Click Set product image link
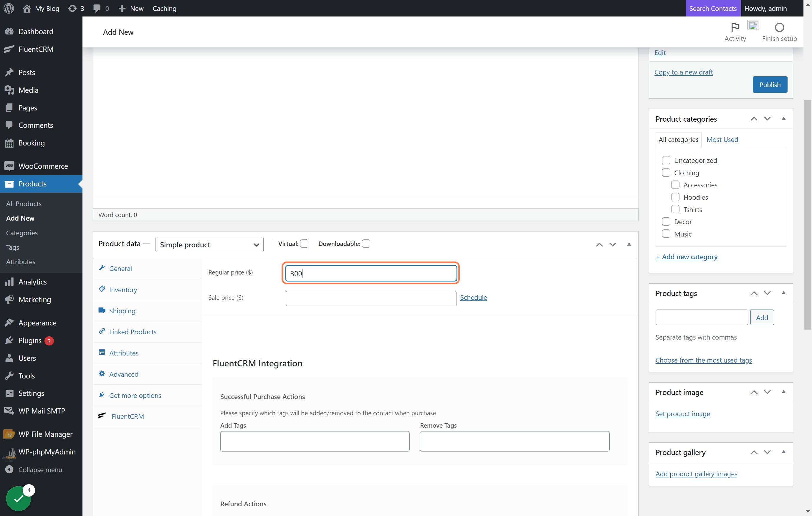812x516 pixels. click(682, 414)
